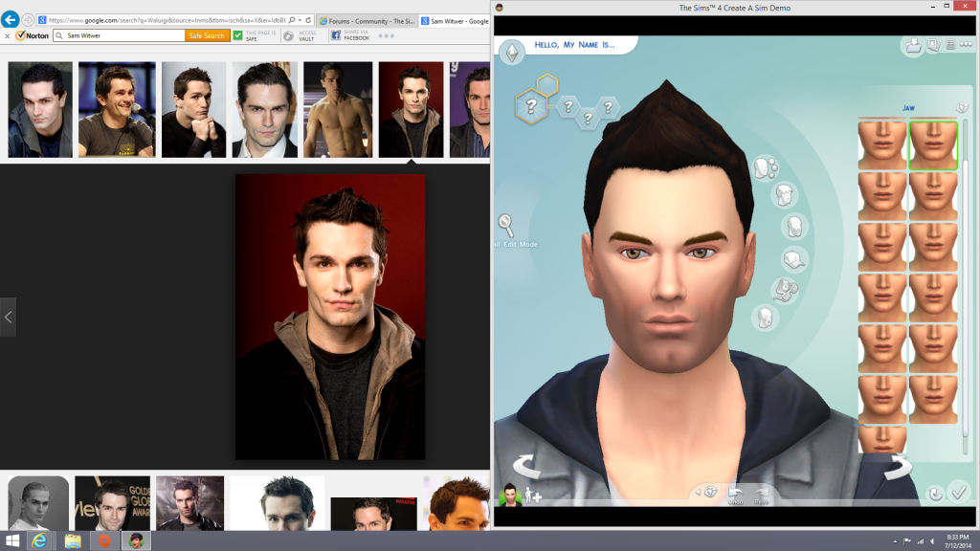Select the Sim portrait in household tray
This screenshot has width=980, height=551.
510,495
